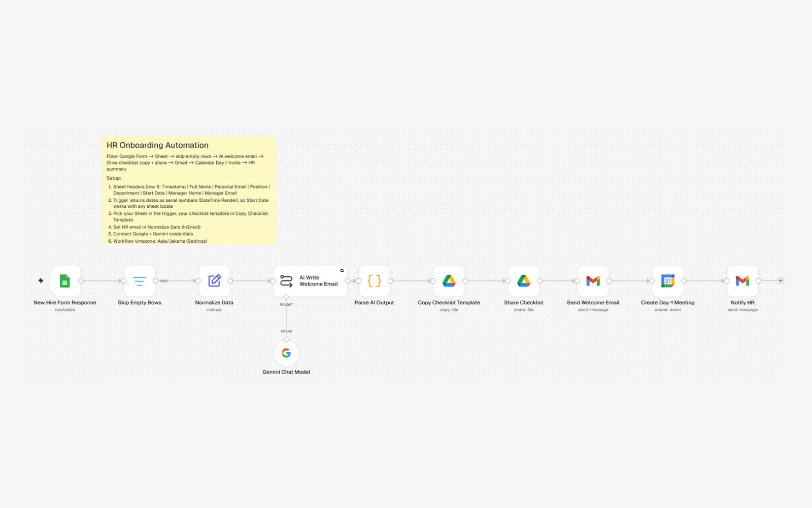Click the output connector of Parse AI Output
Image resolution: width=812 pixels, height=508 pixels.
pyautogui.click(x=390, y=281)
